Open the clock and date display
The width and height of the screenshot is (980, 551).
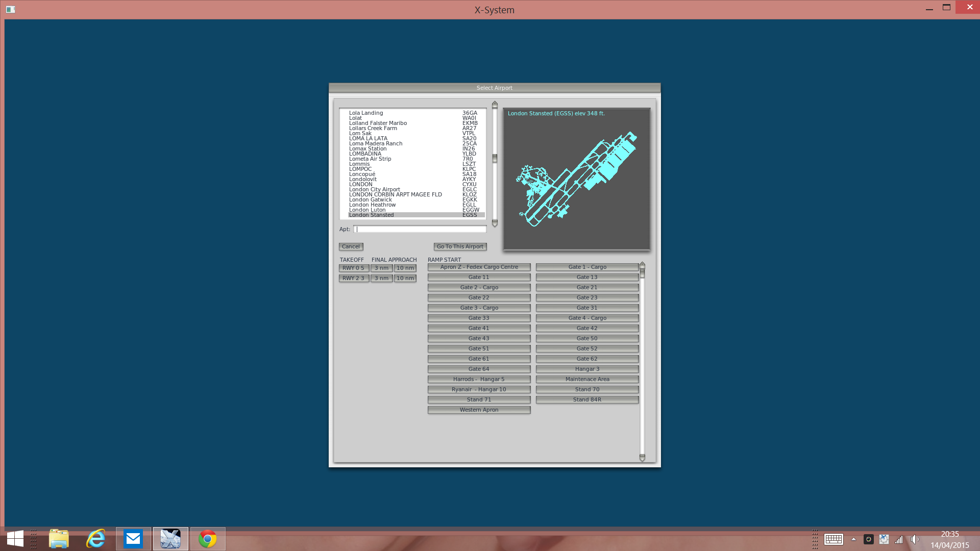pos(949,539)
